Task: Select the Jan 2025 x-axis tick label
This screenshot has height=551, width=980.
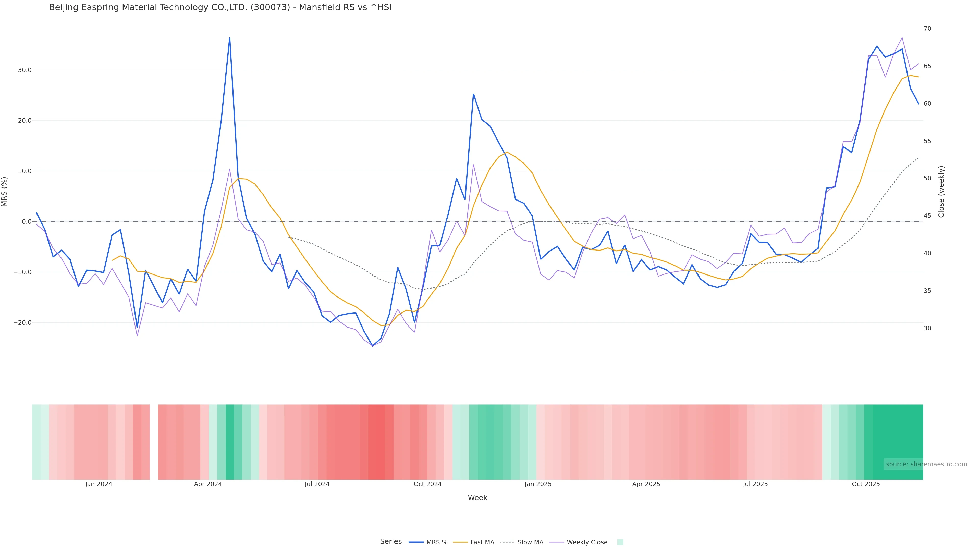Action: coord(537,484)
